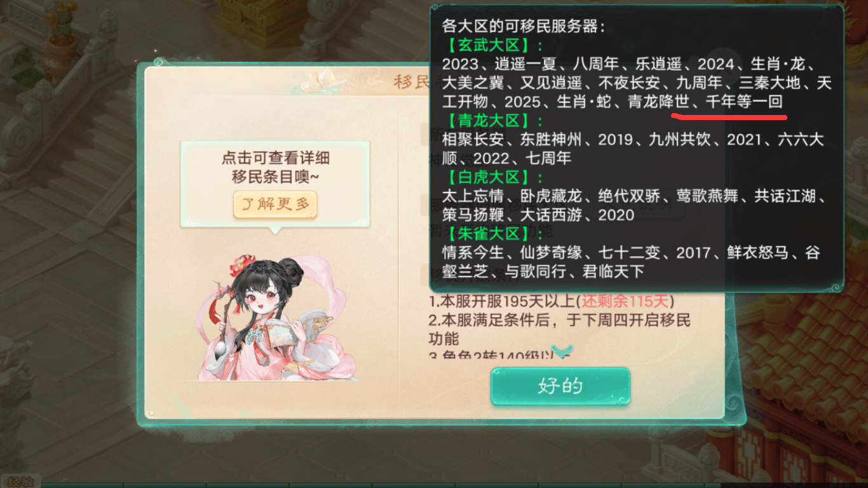Click the 了解更多 button
This screenshot has width=868, height=488.
click(x=275, y=204)
